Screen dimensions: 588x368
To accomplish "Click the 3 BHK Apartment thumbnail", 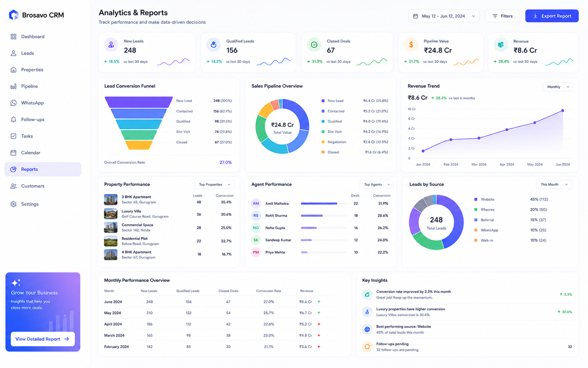I will pyautogui.click(x=110, y=200).
